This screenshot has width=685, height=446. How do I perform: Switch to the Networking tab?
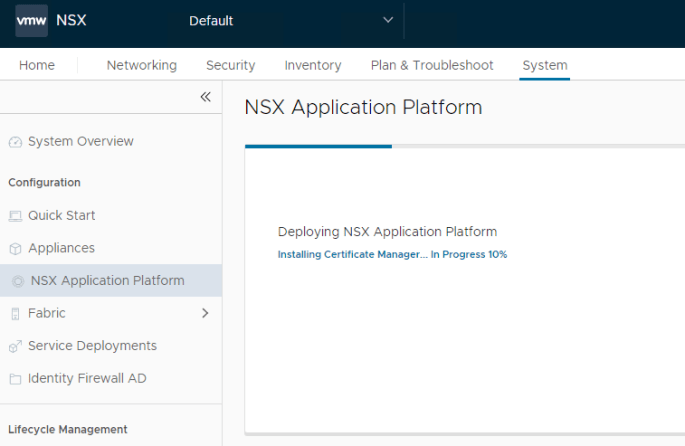coord(142,65)
